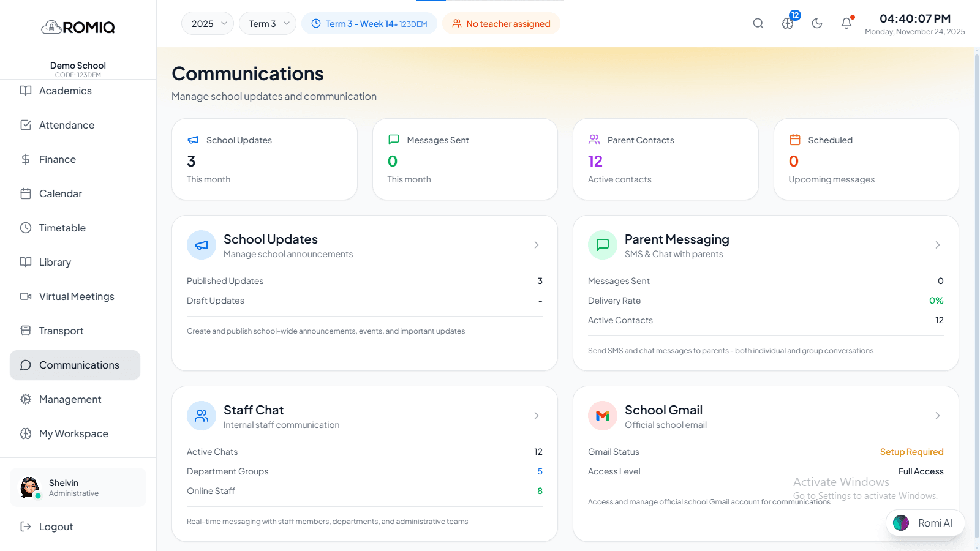Expand School Updates with chevron arrow
980x551 pixels.
[537, 245]
